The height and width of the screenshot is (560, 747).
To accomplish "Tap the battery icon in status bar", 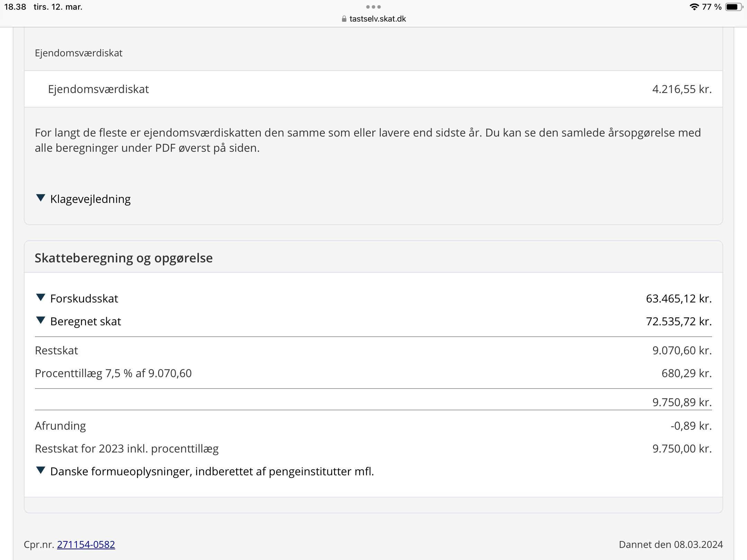I will pos(733,7).
